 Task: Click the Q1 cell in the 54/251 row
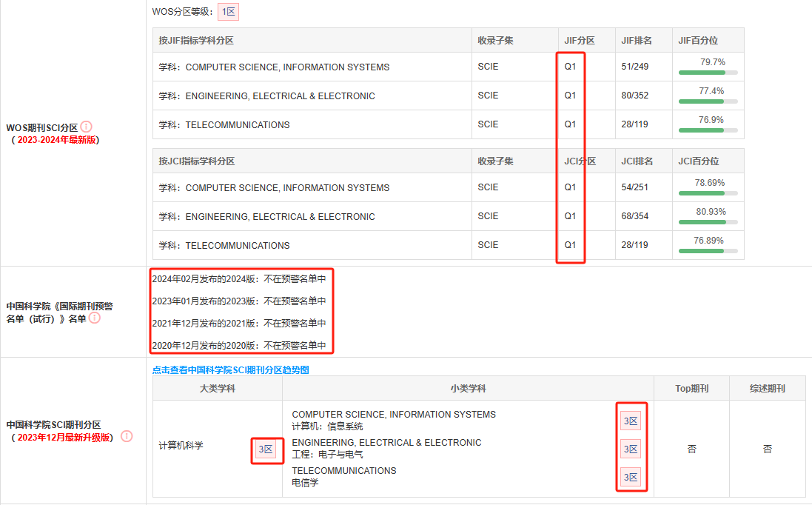pos(587,187)
